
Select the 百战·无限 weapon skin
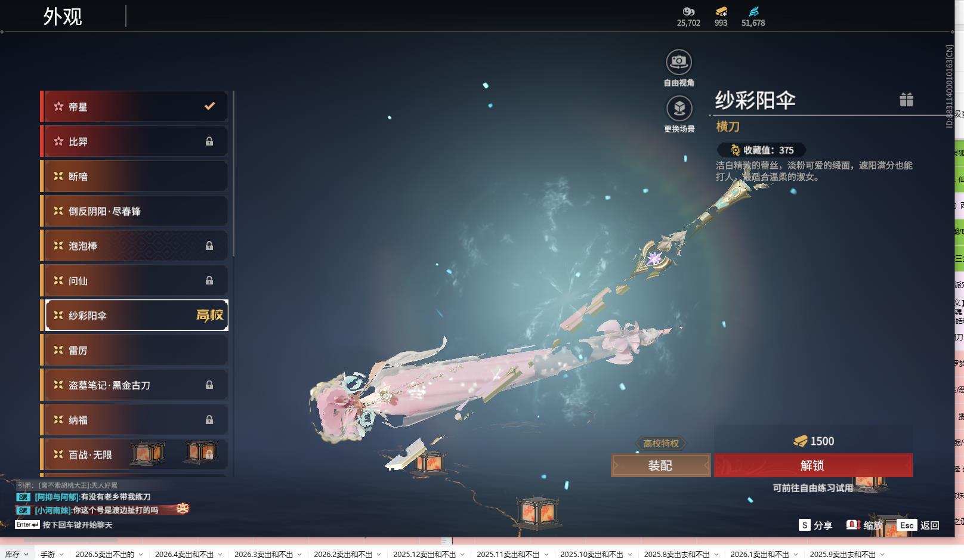pyautogui.click(x=134, y=454)
